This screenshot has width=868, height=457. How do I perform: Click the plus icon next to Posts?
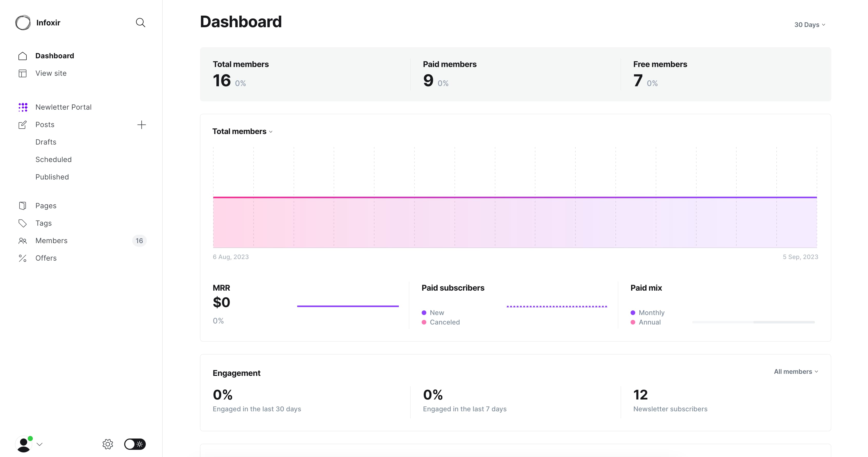pos(141,125)
